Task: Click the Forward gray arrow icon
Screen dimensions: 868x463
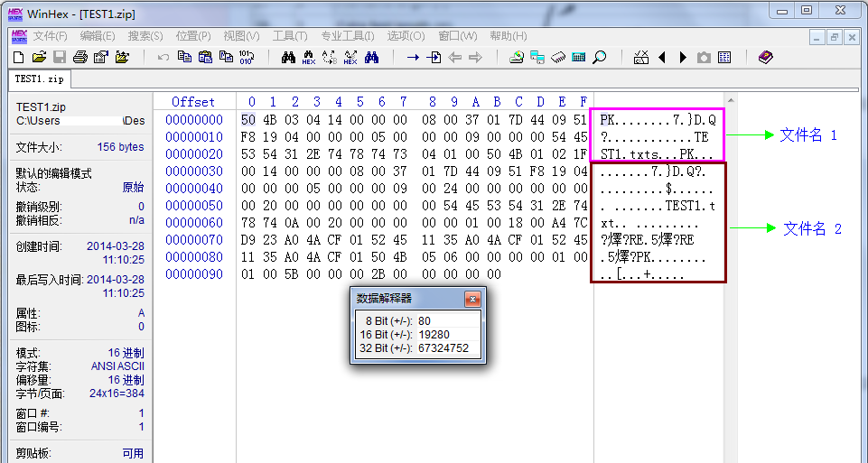Action: click(x=475, y=57)
